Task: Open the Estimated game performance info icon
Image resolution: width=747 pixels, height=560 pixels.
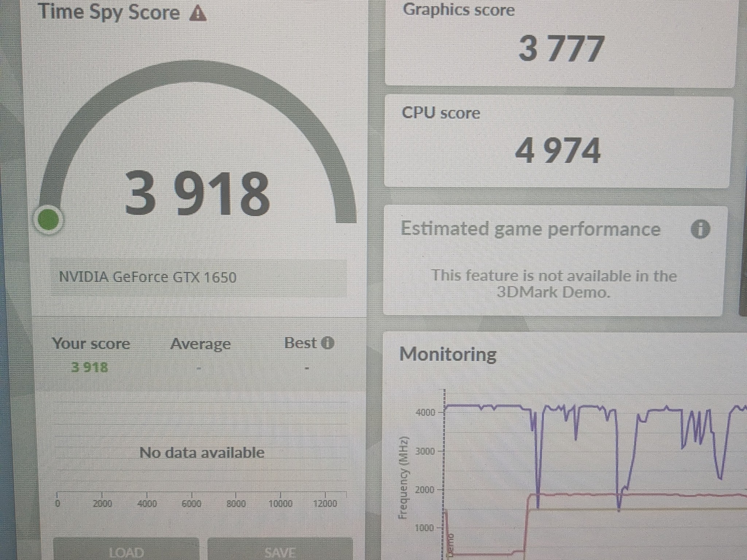Action: [700, 229]
